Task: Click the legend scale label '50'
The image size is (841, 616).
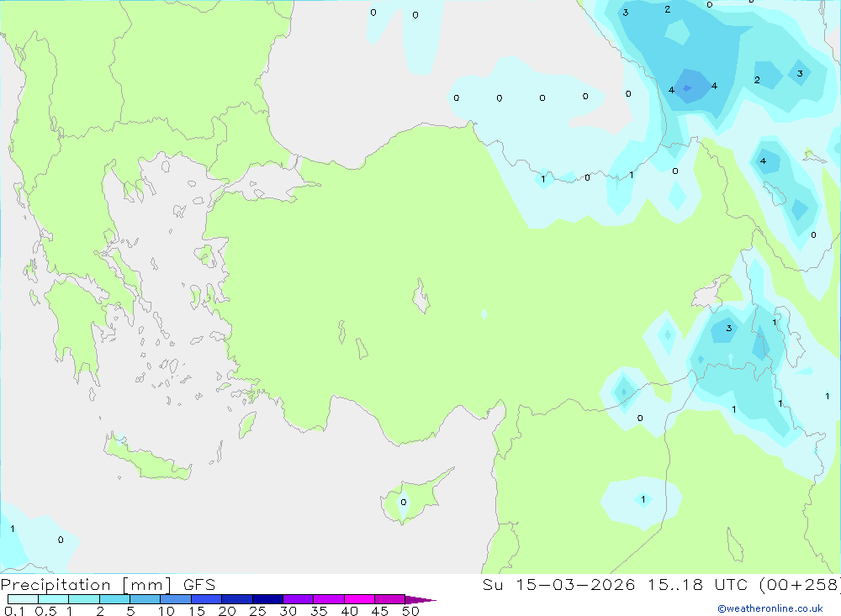Action: [x=410, y=611]
